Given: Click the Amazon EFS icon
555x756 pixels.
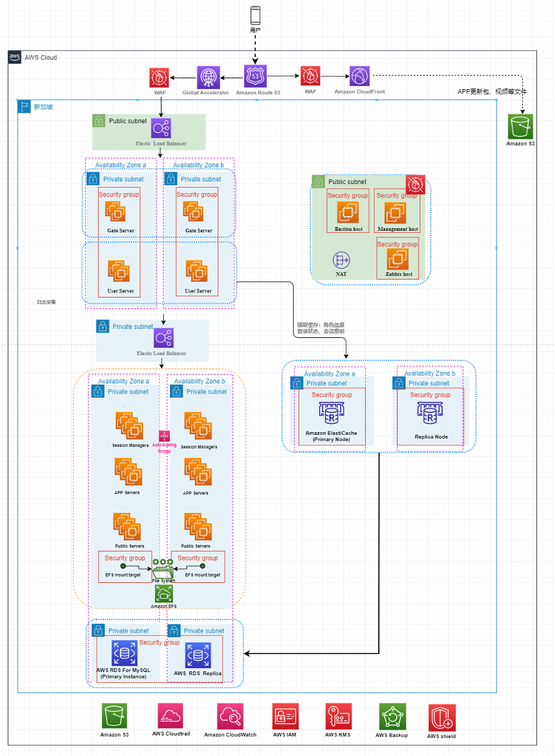Looking at the screenshot, I should coord(164,593).
